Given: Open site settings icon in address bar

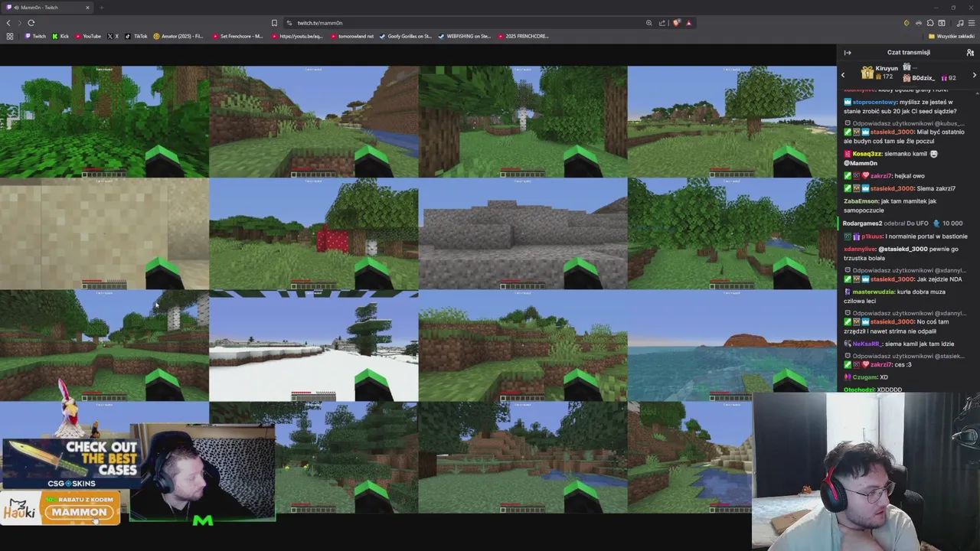Looking at the screenshot, I should 289,23.
